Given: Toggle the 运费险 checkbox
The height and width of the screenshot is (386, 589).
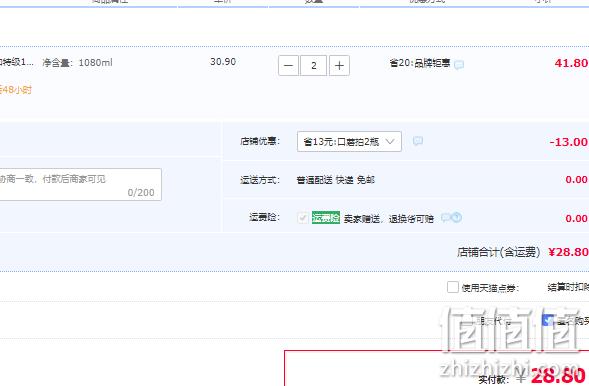Looking at the screenshot, I should point(303,218).
